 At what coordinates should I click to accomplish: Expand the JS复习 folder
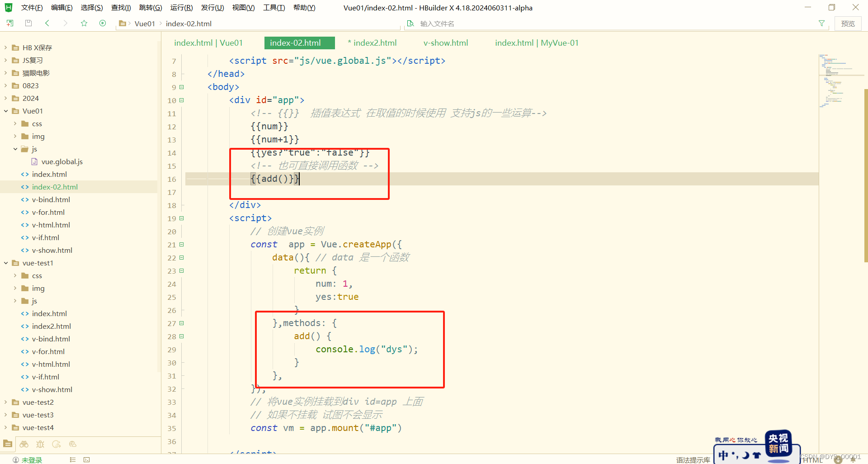tap(6, 60)
